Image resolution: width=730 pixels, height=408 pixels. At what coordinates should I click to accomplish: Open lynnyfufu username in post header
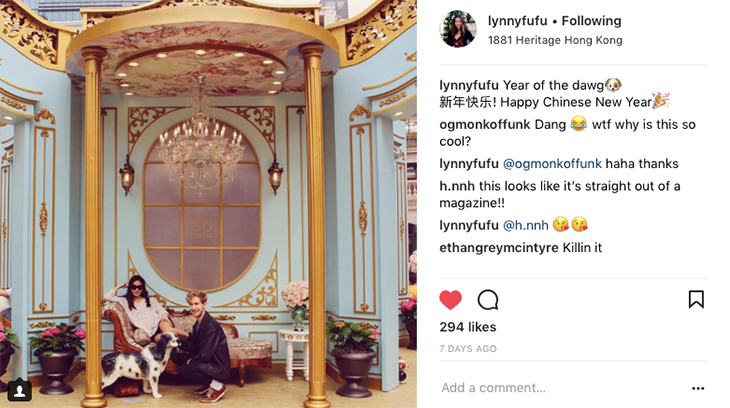pyautogui.click(x=518, y=21)
